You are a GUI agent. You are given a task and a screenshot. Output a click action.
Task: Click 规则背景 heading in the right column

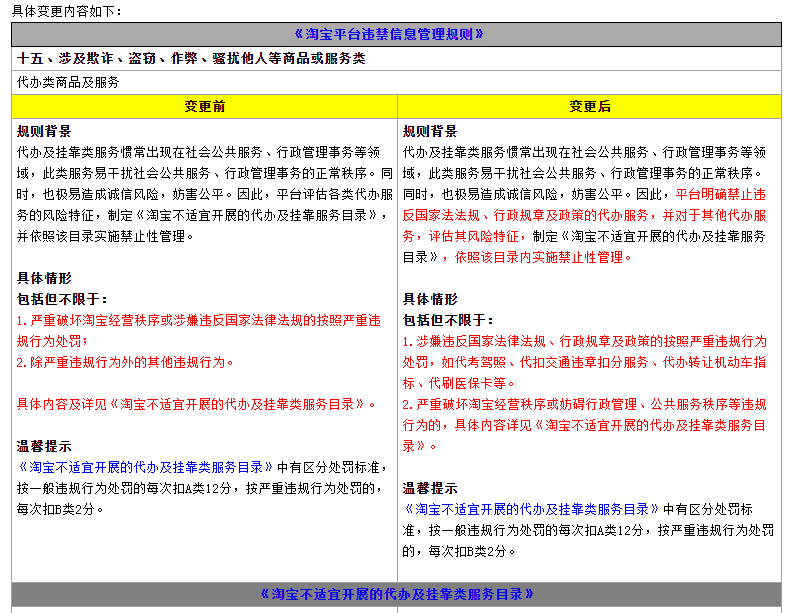(430, 132)
